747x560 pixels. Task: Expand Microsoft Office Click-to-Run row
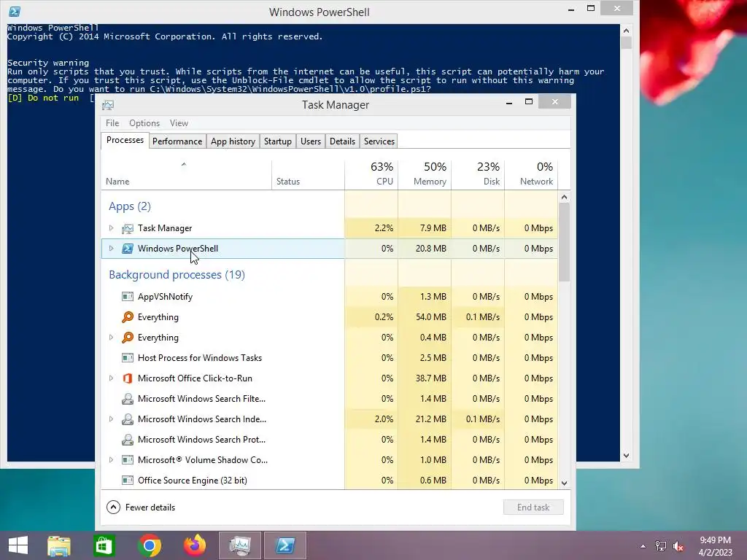(x=111, y=378)
